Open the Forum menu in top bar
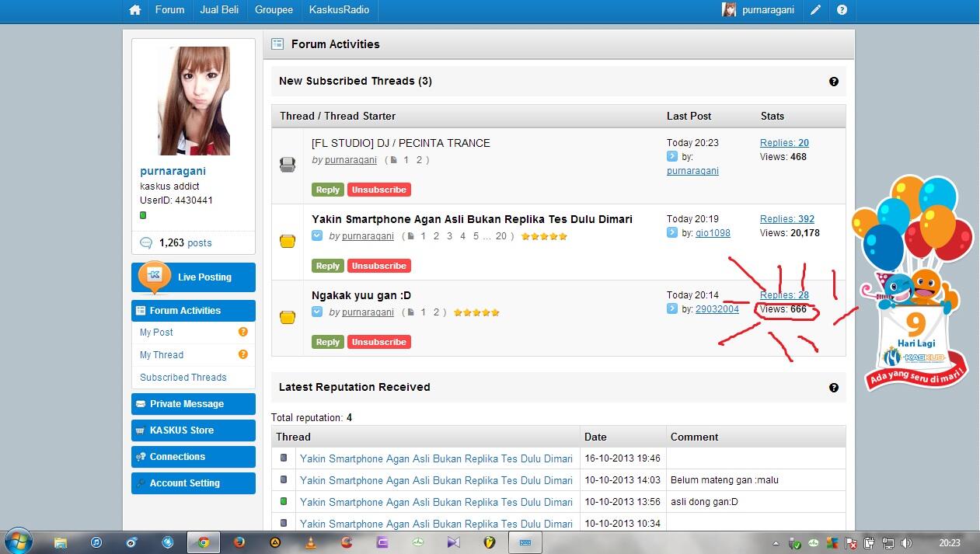980x554 pixels. pyautogui.click(x=169, y=10)
